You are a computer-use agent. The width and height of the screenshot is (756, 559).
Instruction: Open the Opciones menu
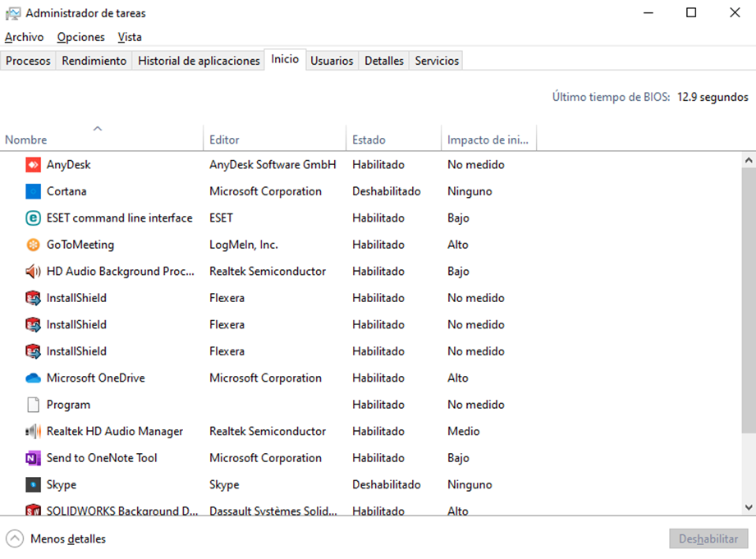(80, 37)
